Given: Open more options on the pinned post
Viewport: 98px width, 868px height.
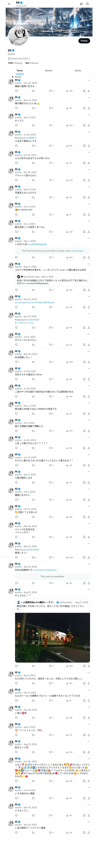Looking at the screenshot, I should 89,80.
